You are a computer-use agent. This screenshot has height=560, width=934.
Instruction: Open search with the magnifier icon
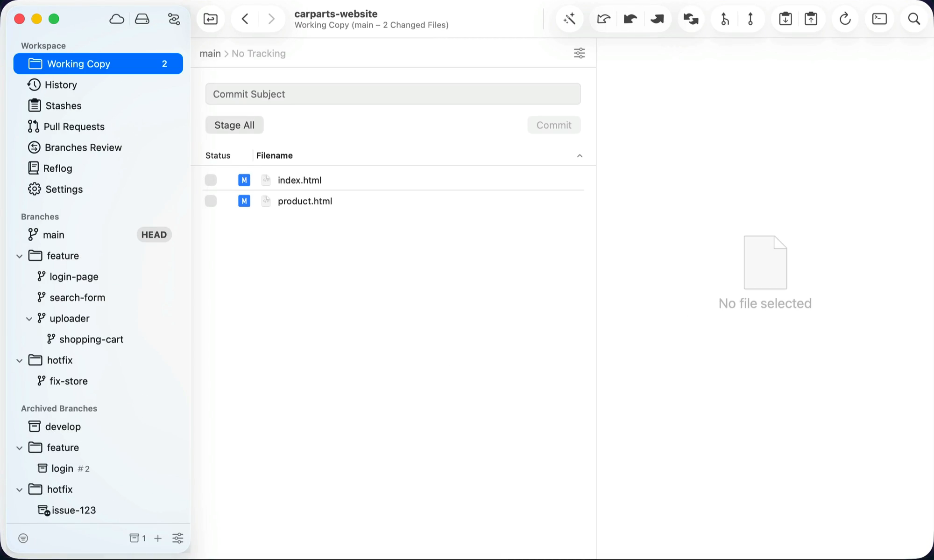tap(914, 19)
